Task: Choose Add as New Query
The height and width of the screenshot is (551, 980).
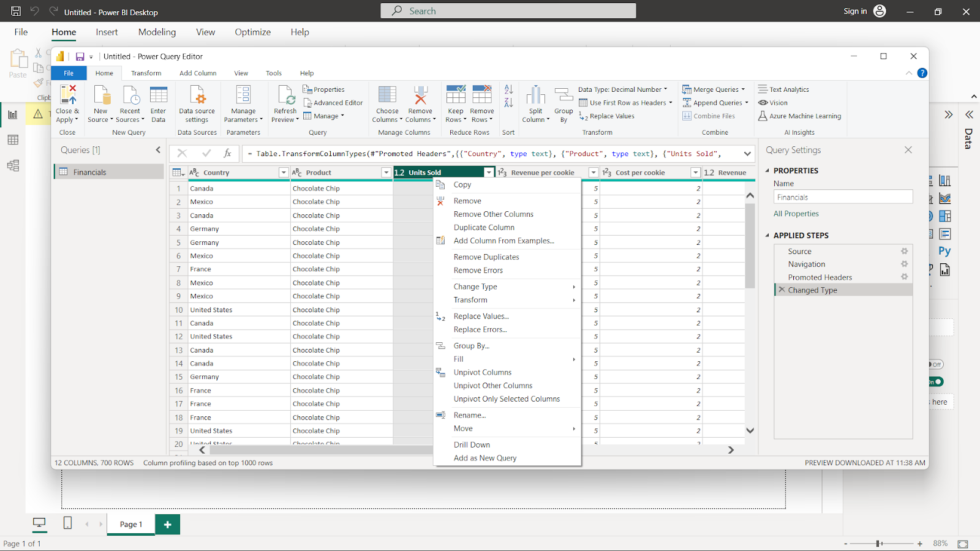Action: tap(485, 458)
